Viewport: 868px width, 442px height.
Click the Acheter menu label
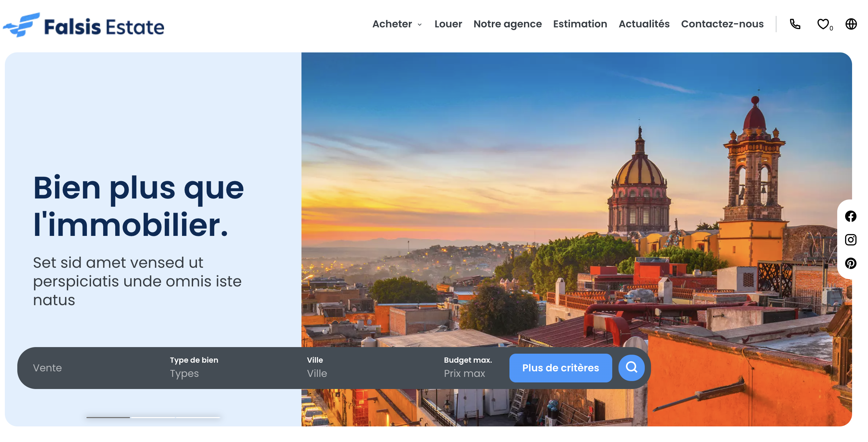392,24
